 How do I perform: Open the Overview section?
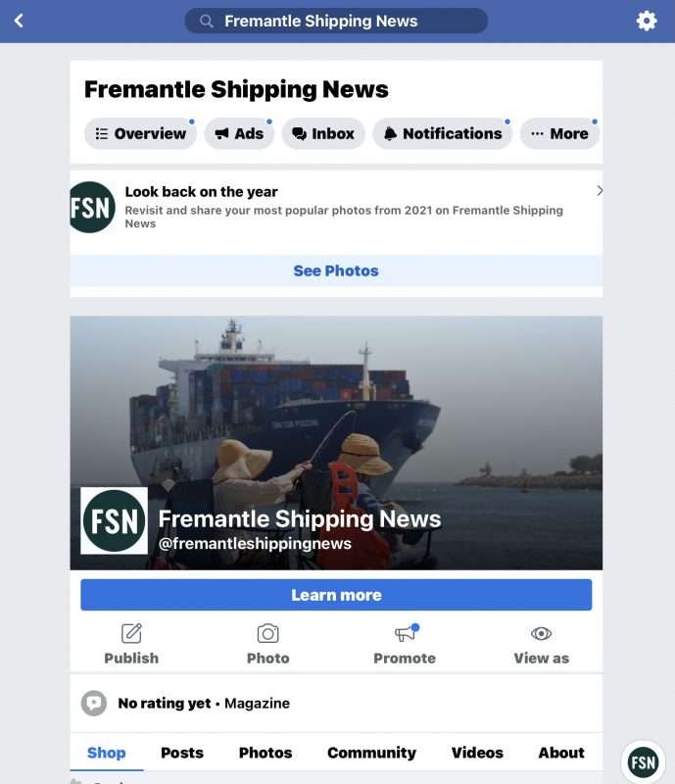tap(140, 133)
